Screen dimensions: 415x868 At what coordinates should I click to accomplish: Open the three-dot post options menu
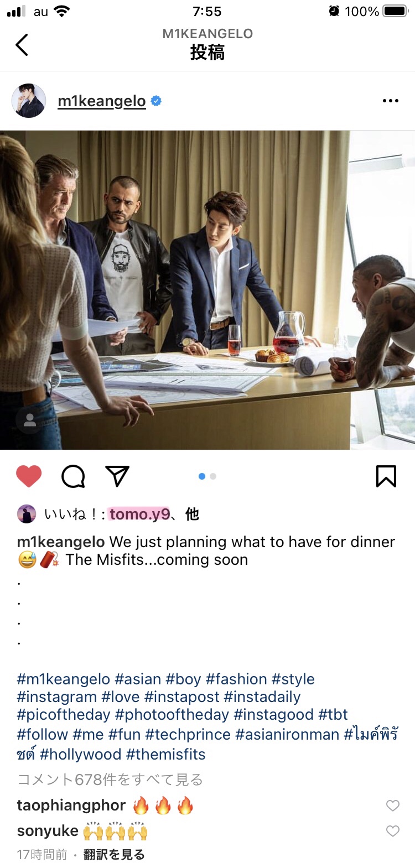[x=390, y=101]
